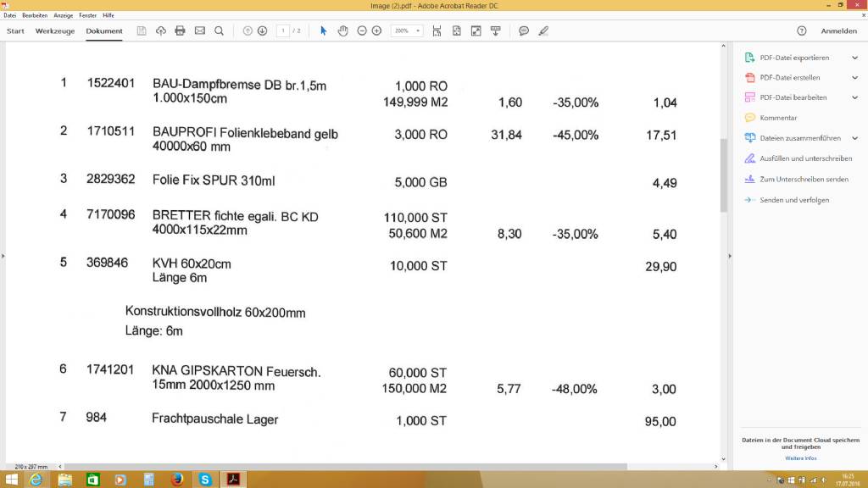This screenshot has width=868, height=488.
Task: Open the search magnifier tool
Action: tap(219, 30)
